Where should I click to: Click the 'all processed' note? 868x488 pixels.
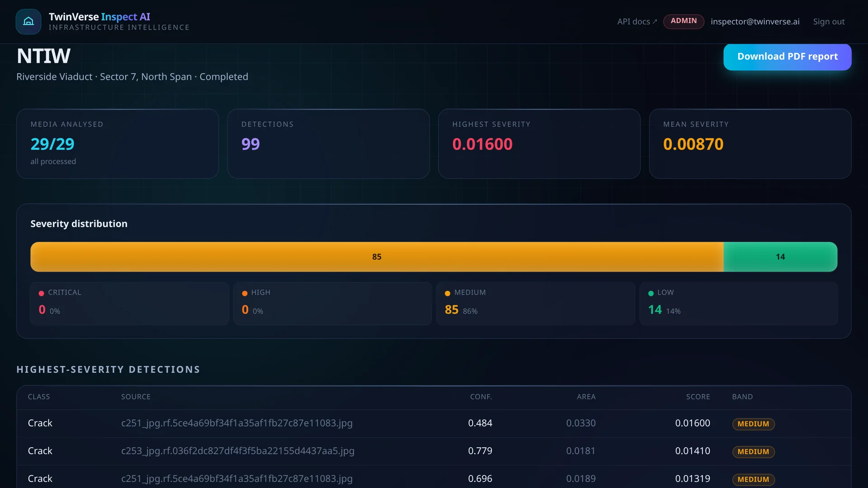pos(53,161)
